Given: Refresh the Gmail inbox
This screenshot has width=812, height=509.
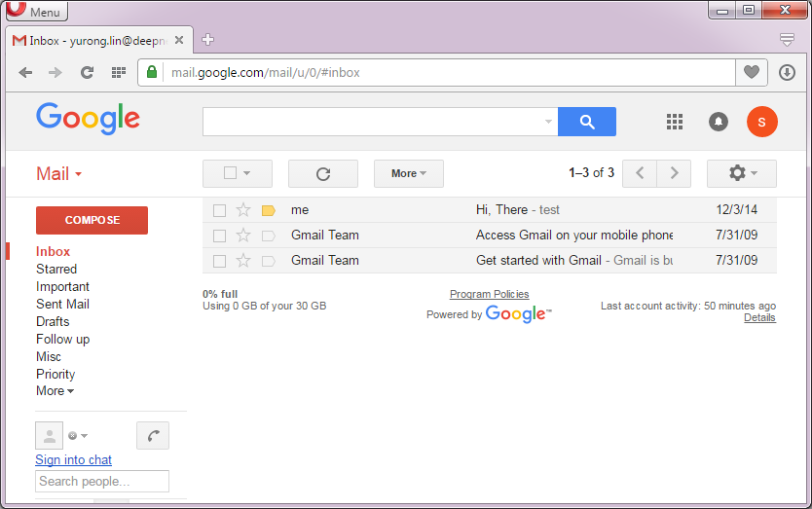Looking at the screenshot, I should [323, 173].
